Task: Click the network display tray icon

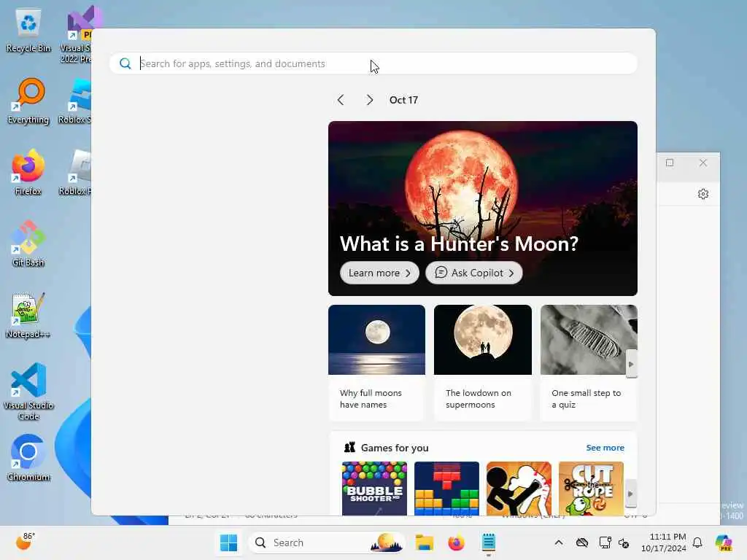Action: (605, 542)
